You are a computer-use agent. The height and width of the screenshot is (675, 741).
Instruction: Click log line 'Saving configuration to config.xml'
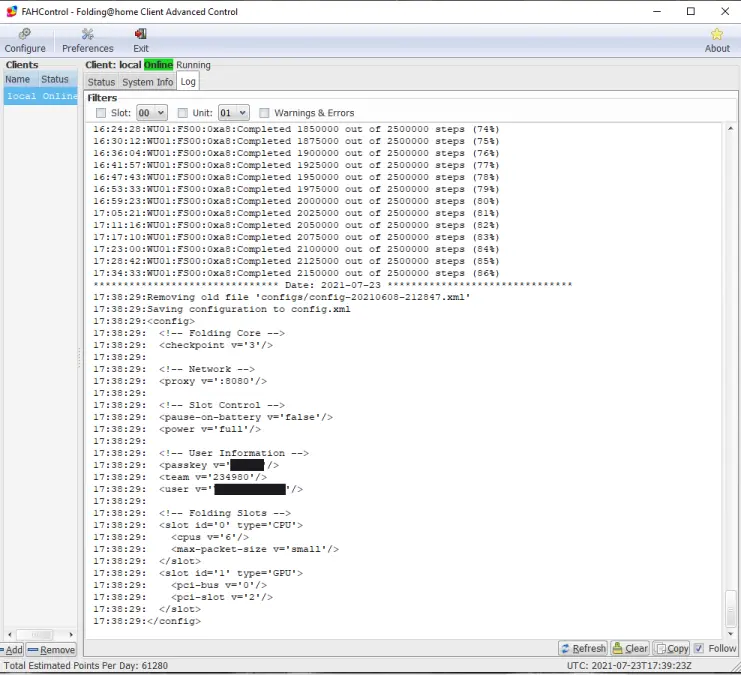[x=222, y=309]
